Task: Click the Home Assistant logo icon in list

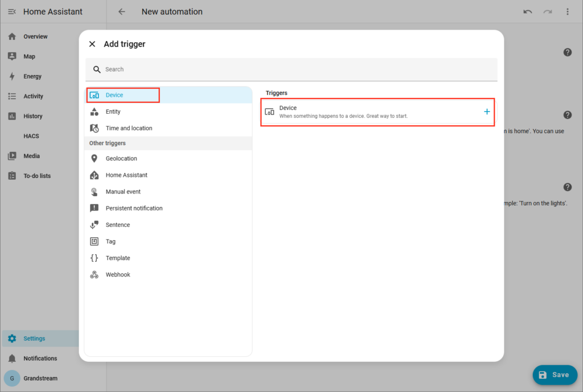Action: coord(95,175)
